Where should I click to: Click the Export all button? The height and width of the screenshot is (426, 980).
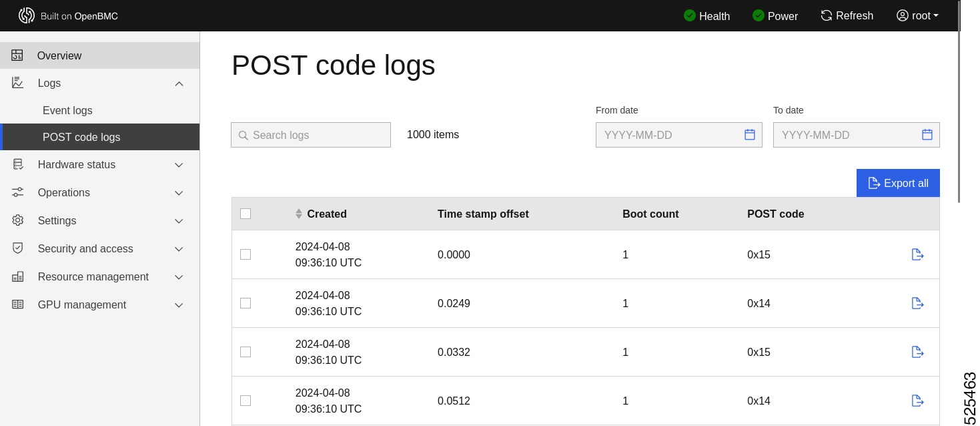pyautogui.click(x=898, y=183)
